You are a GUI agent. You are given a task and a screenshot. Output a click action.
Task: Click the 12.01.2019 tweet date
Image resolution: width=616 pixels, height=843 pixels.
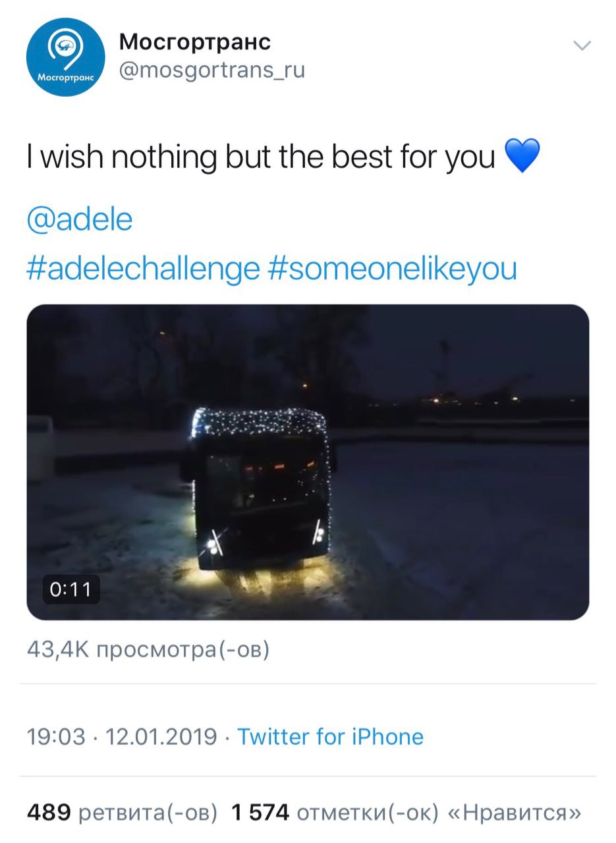[161, 736]
